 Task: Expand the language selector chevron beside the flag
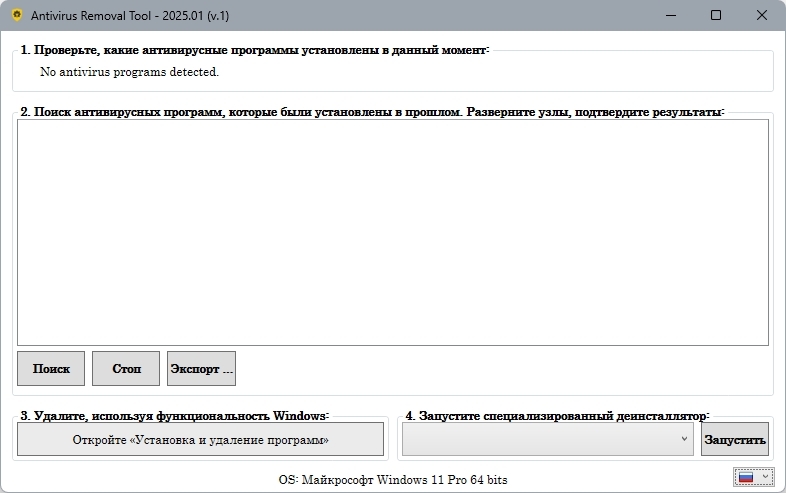tap(765, 476)
